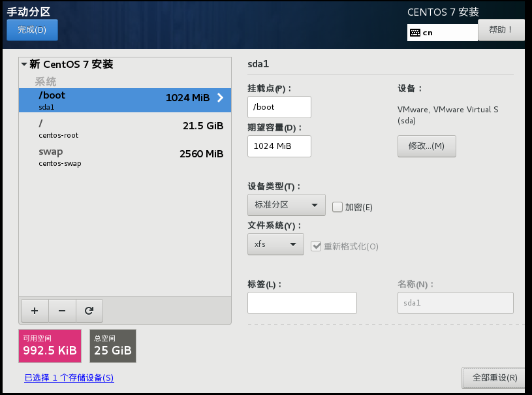
Task: Select the /boot sda1 partition row
Action: point(125,100)
